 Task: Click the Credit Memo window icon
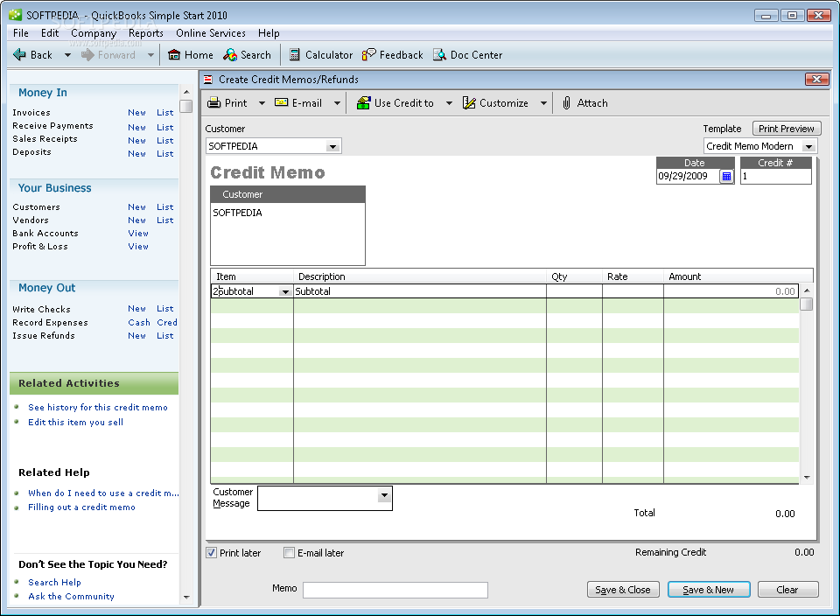point(208,80)
